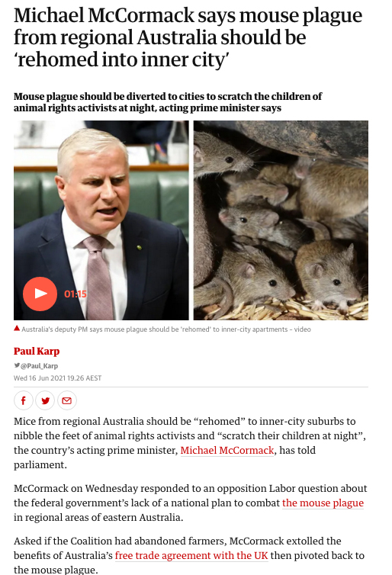The width and height of the screenshot is (392, 575).
Task: Follow the Michael McCormack link
Action: [227, 451]
